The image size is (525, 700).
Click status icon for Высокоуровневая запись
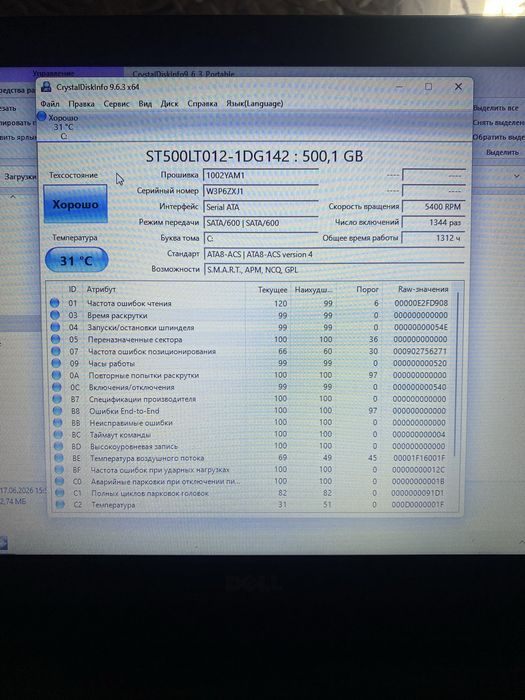pyautogui.click(x=58, y=446)
